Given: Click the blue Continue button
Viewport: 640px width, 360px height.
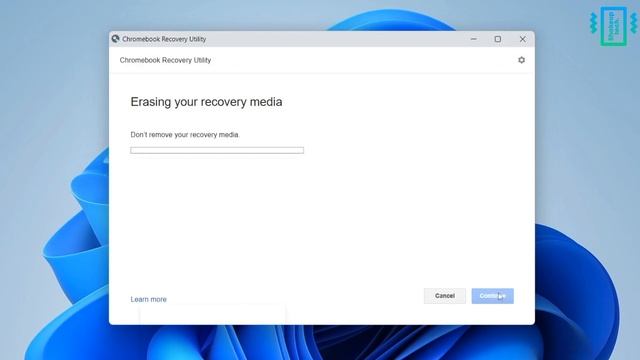Looking at the screenshot, I should [x=493, y=296].
